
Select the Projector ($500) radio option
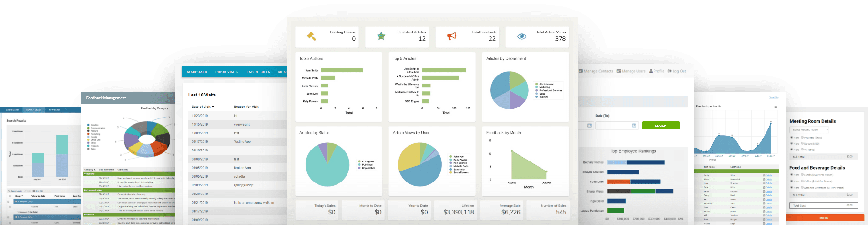tap(803, 138)
